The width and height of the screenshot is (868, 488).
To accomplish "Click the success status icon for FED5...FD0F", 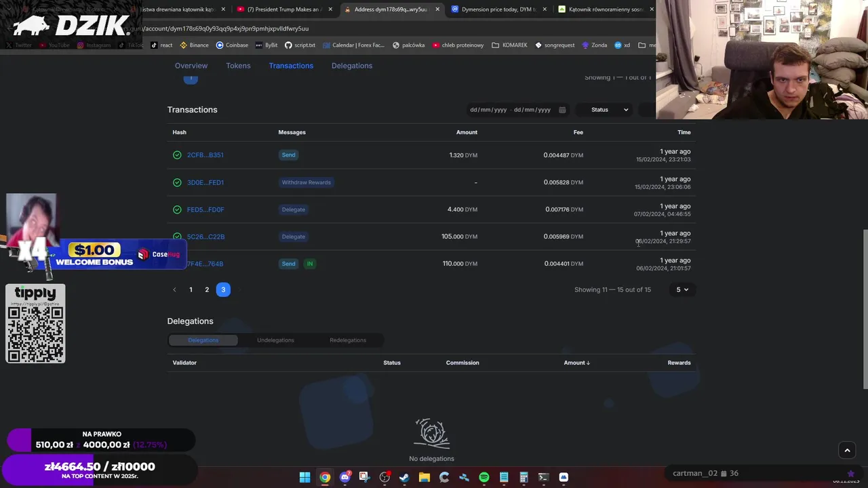I will tap(177, 209).
